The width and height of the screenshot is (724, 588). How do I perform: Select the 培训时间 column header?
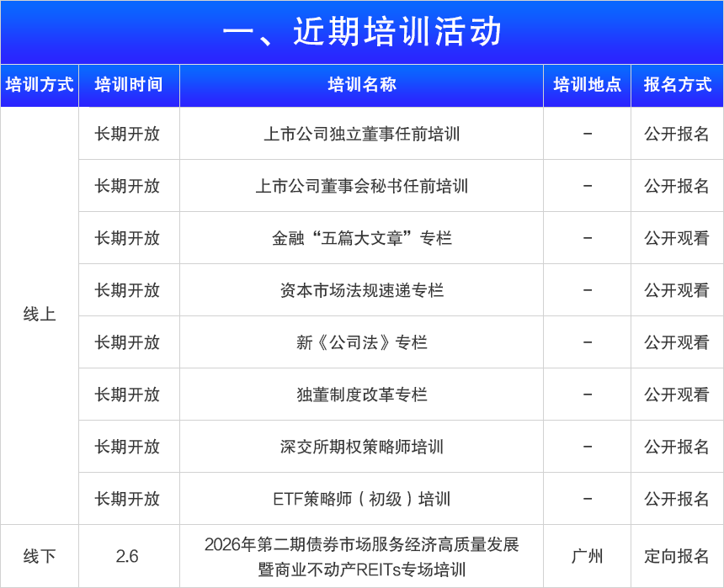pos(129,85)
